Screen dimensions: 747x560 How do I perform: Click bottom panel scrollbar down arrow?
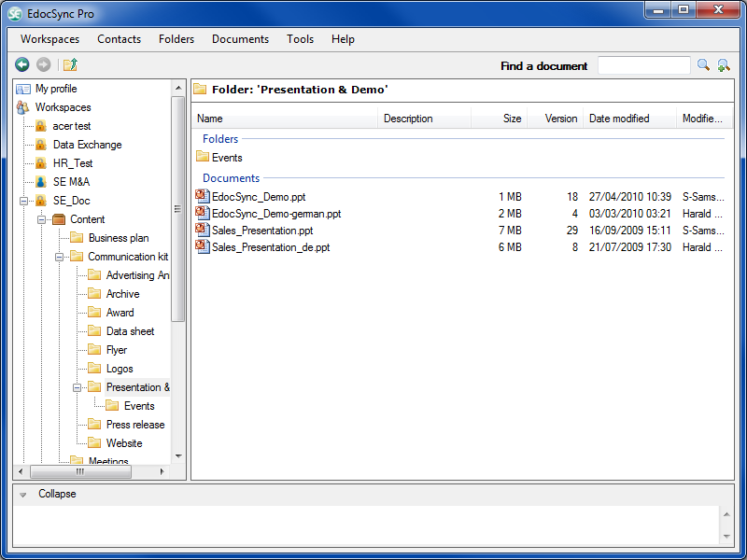pos(726,536)
